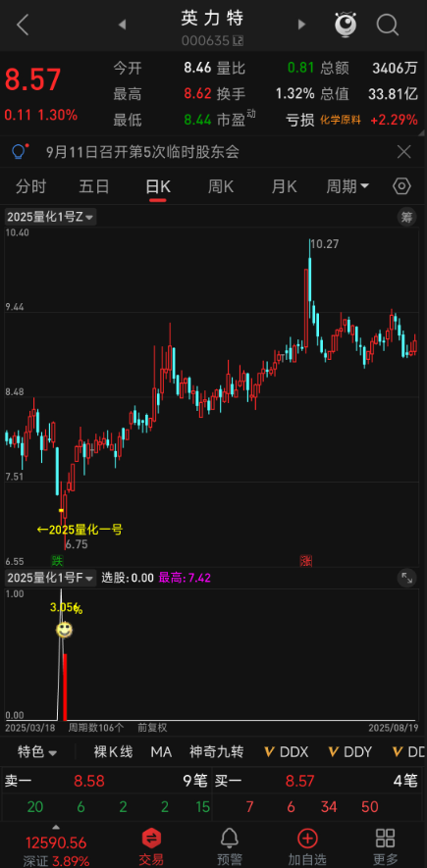Open the 周期 period dropdown
Viewport: 427px width, 868px height.
coord(347,186)
